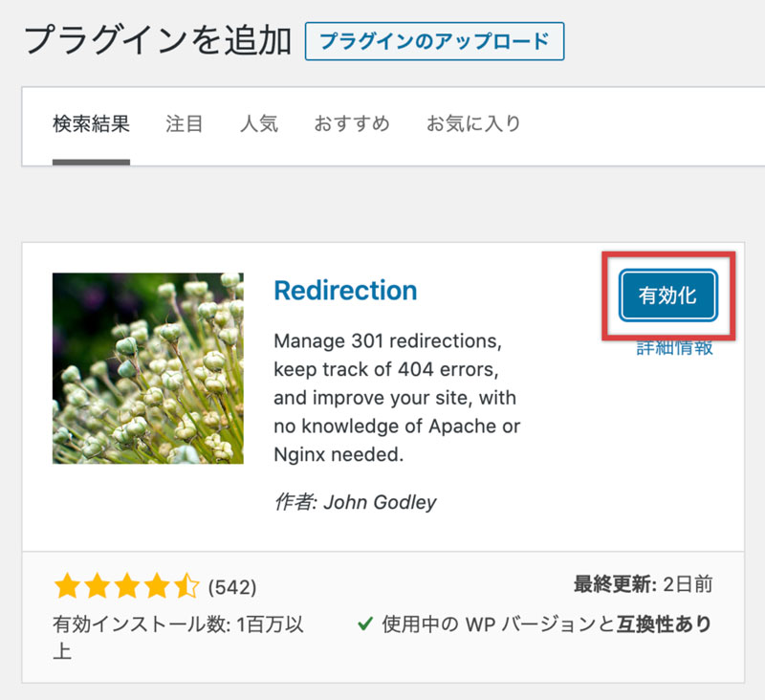Show the お気に入り tab
This screenshot has height=700, width=765.
tap(473, 124)
